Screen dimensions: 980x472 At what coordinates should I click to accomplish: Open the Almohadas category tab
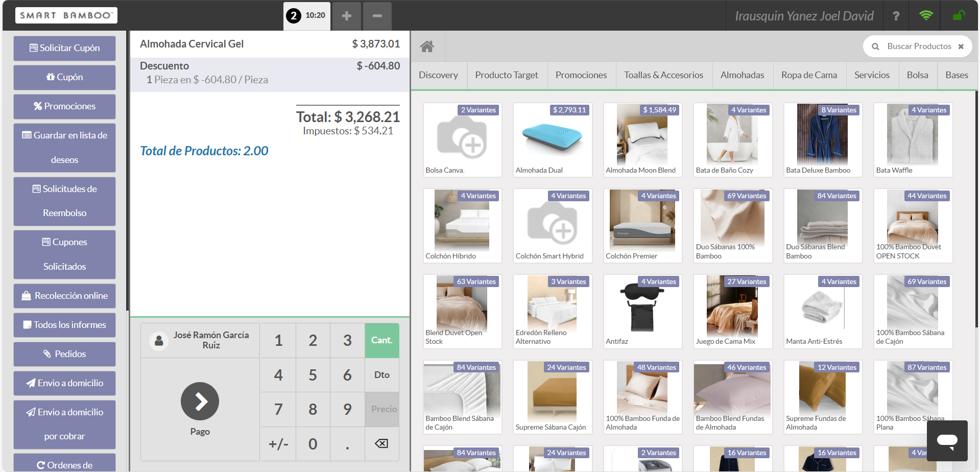pyautogui.click(x=742, y=75)
